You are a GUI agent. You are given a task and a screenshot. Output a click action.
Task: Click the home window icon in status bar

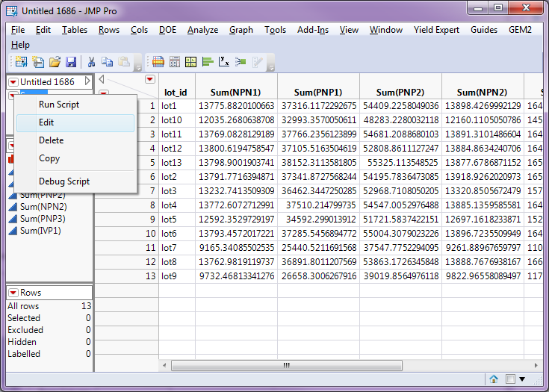(x=494, y=379)
